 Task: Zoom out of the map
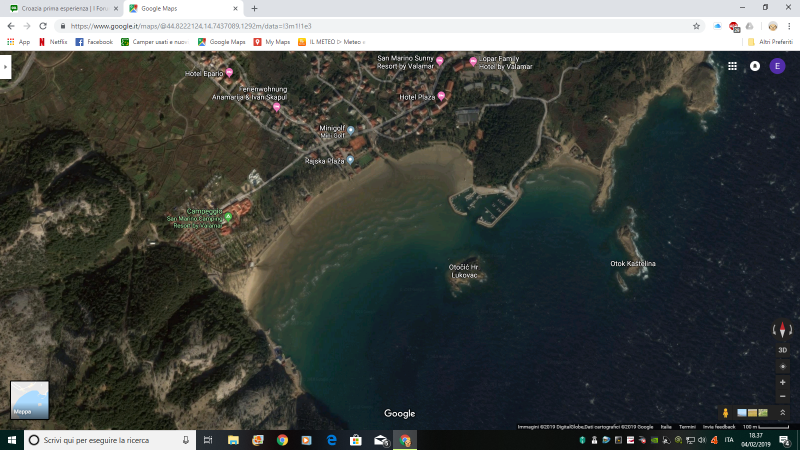783,396
